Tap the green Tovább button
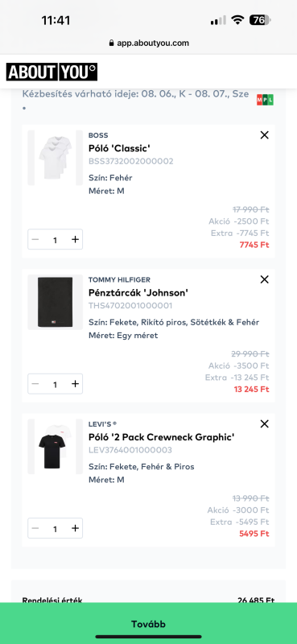This screenshot has width=297, height=644. pos(148,623)
